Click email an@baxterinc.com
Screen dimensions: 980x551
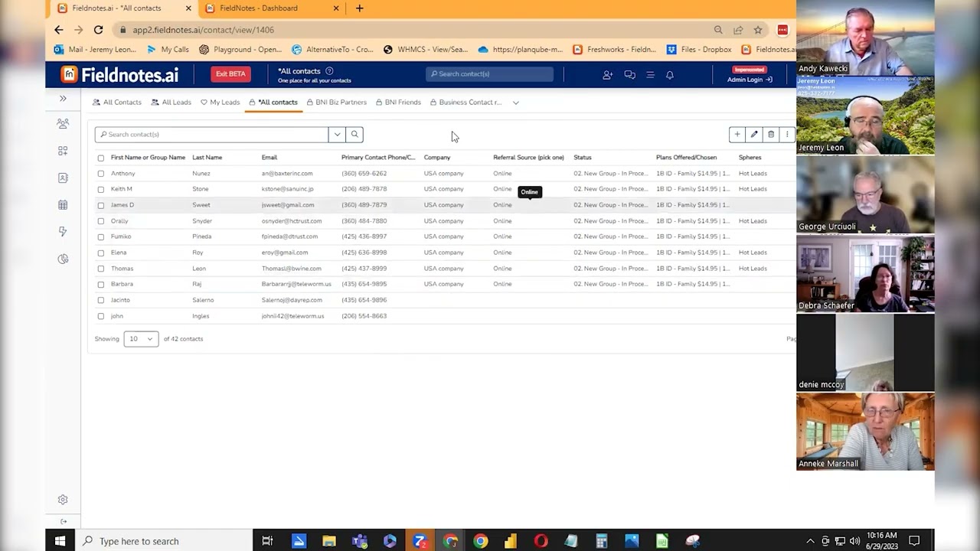click(x=287, y=174)
